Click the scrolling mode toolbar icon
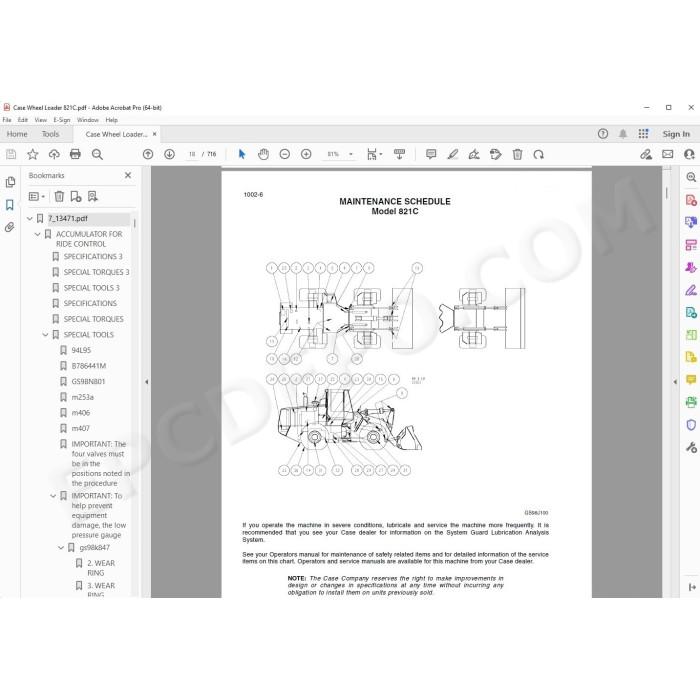This screenshot has width=700, height=700. pos(400,154)
